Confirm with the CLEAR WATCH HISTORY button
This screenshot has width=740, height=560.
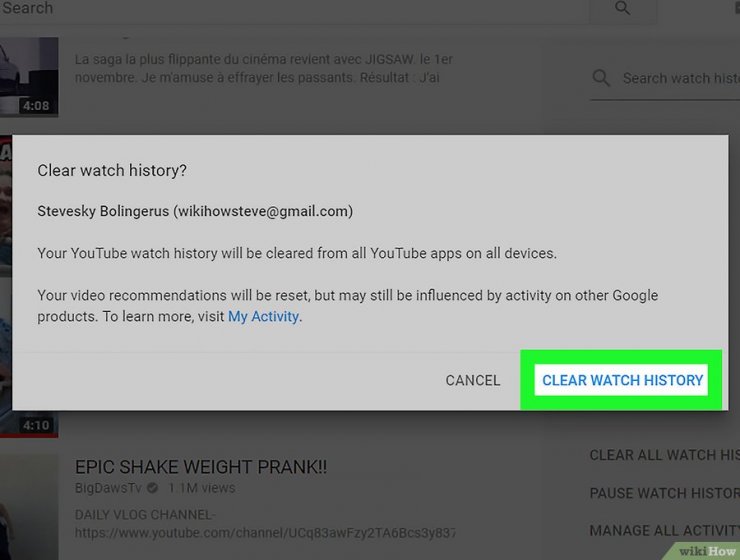pos(622,380)
